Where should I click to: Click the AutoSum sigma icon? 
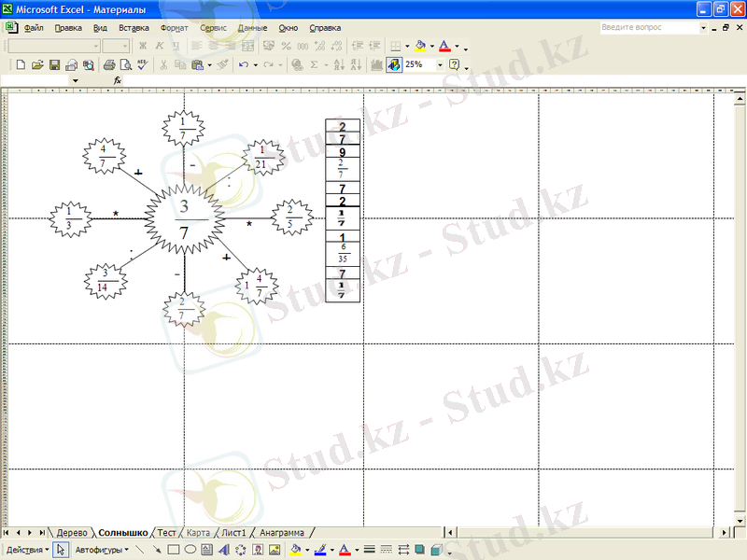coord(314,65)
